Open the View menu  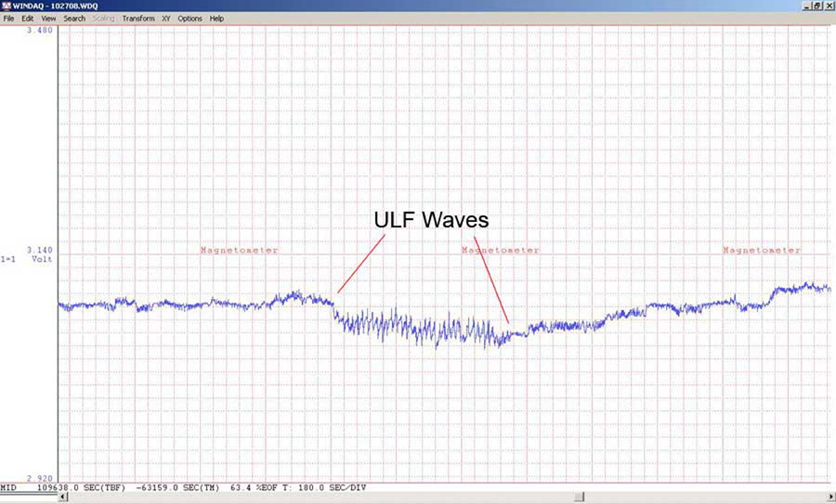click(48, 19)
